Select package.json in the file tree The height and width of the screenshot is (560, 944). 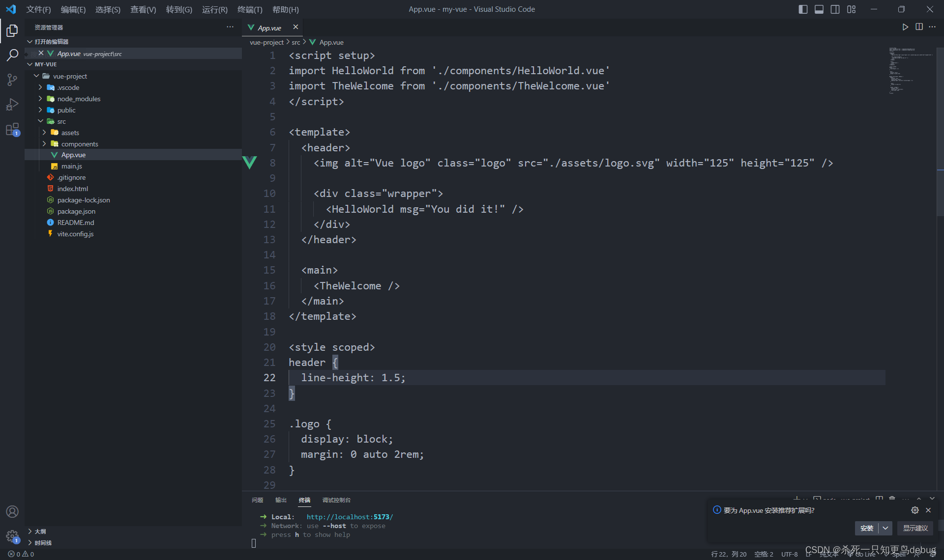pos(76,211)
